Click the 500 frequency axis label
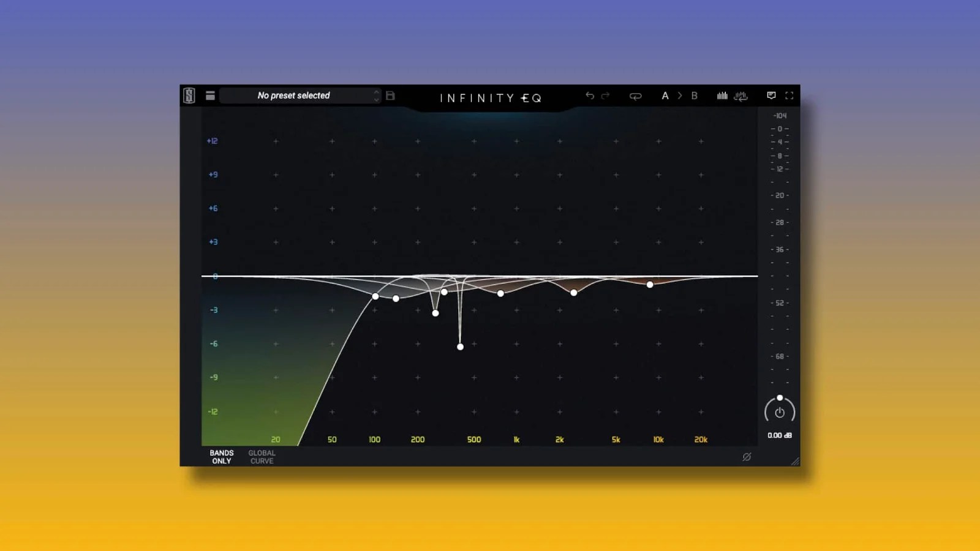Viewport: 980px width, 551px height. coord(474,440)
